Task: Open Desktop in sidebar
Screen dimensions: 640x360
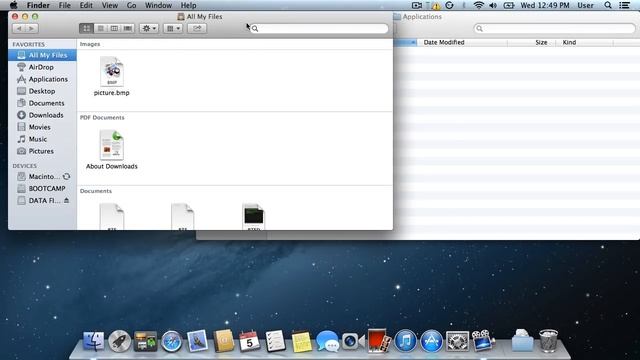Action: 42,91
